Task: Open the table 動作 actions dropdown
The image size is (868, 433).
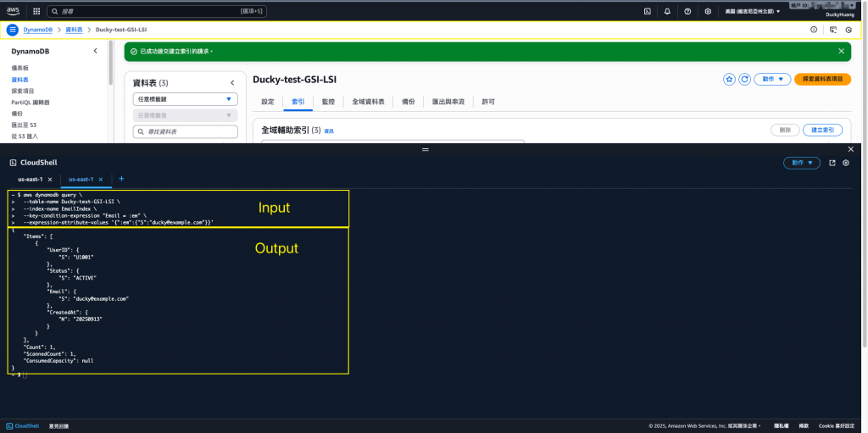Action: point(773,79)
